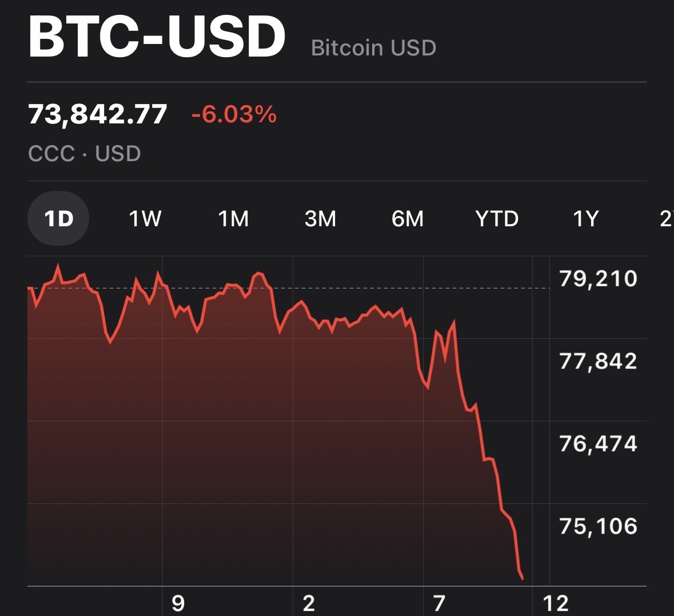Image resolution: width=674 pixels, height=616 pixels.
Task: Select the 1D time range tab
Action: (58, 218)
